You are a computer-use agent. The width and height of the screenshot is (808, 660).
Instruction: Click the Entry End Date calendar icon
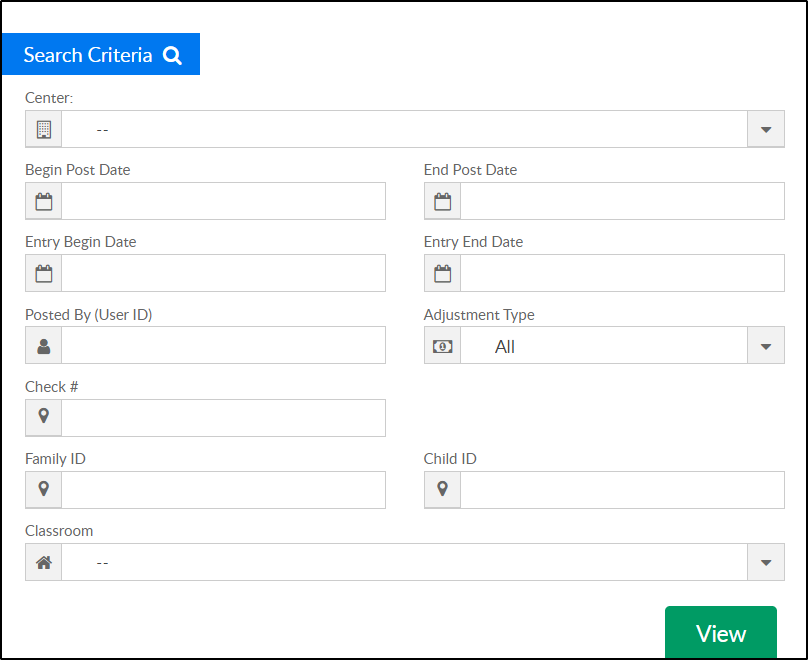tap(443, 274)
